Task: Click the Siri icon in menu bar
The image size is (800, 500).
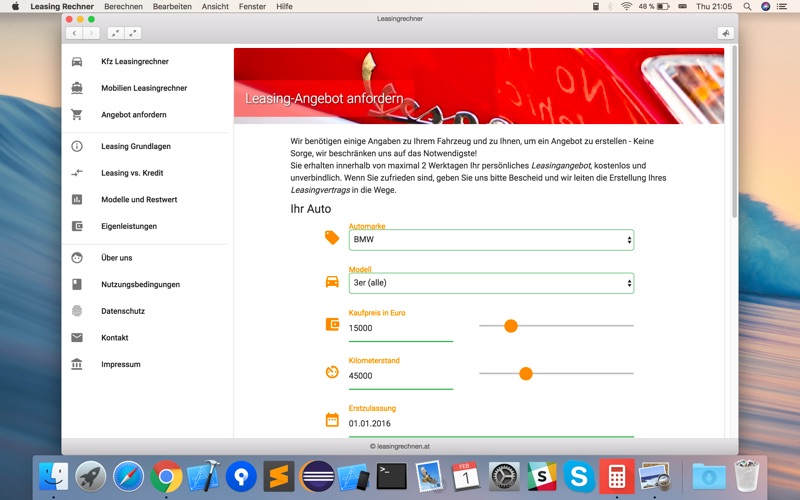Action: pyautogui.click(x=765, y=6)
